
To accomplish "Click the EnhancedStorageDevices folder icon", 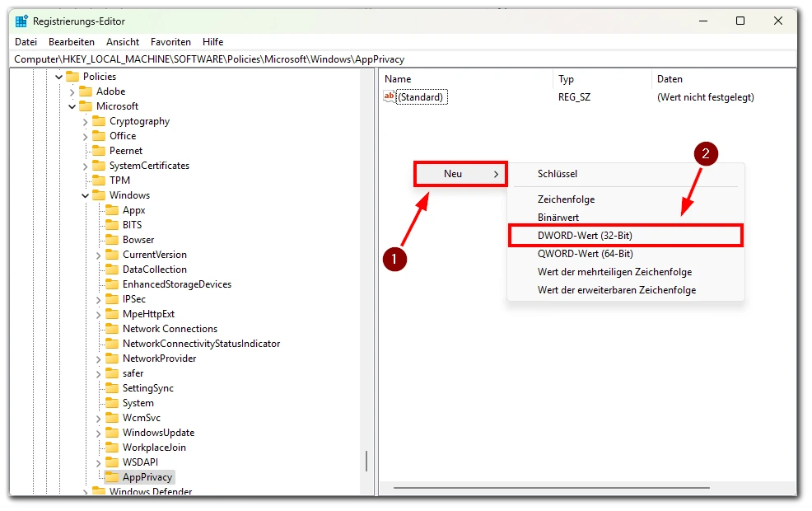I will pyautogui.click(x=112, y=284).
